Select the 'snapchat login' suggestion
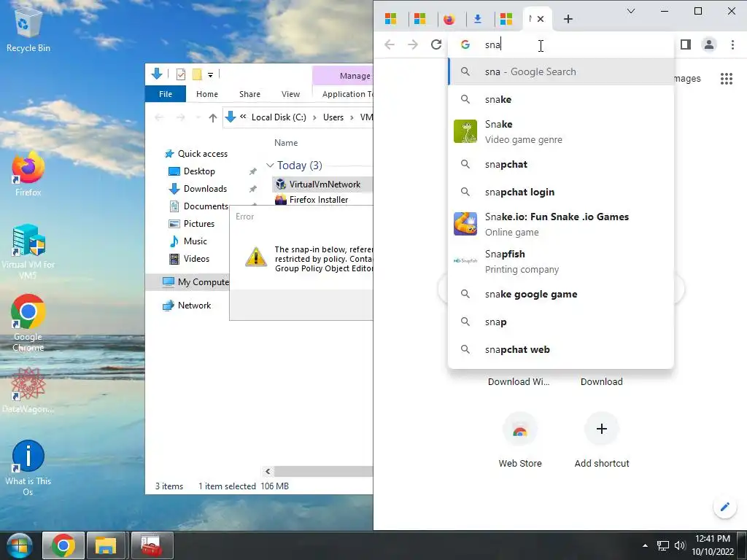The image size is (747, 560). (x=561, y=192)
